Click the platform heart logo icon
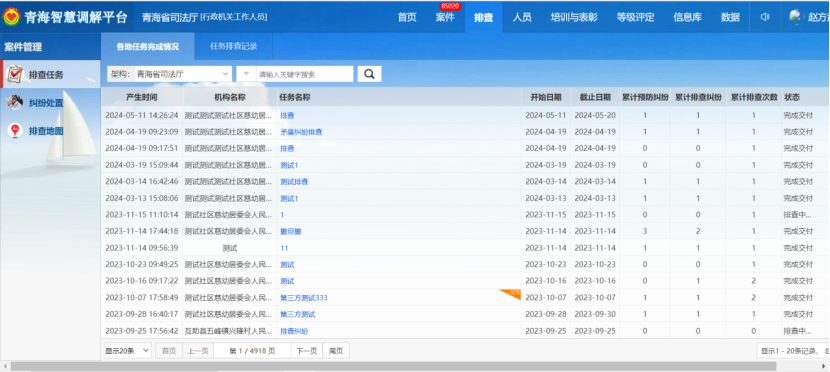 [11, 17]
